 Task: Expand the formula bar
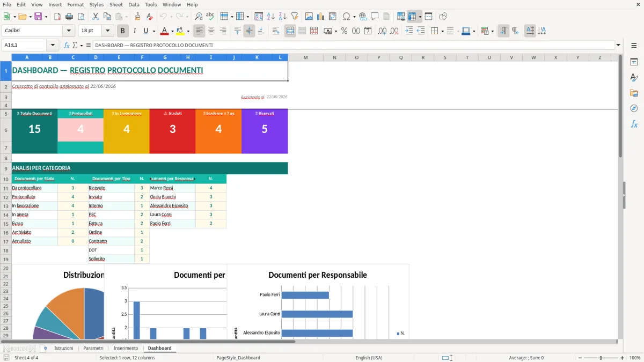[618, 45]
